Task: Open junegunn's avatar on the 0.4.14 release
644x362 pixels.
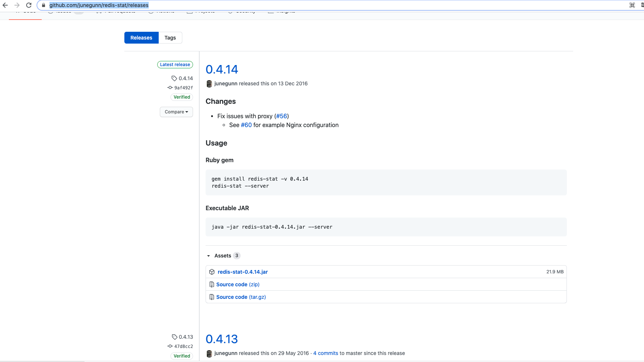Action: tap(209, 83)
